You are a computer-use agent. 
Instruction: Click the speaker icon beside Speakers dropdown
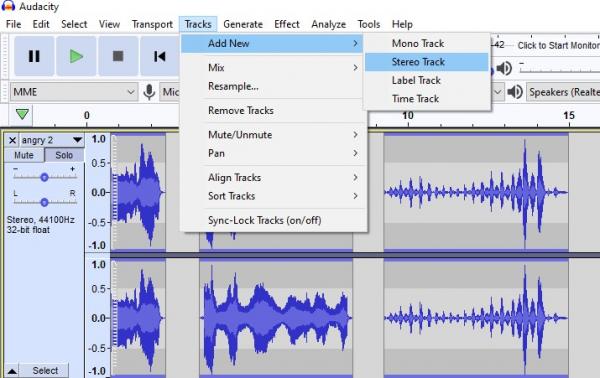click(x=515, y=92)
